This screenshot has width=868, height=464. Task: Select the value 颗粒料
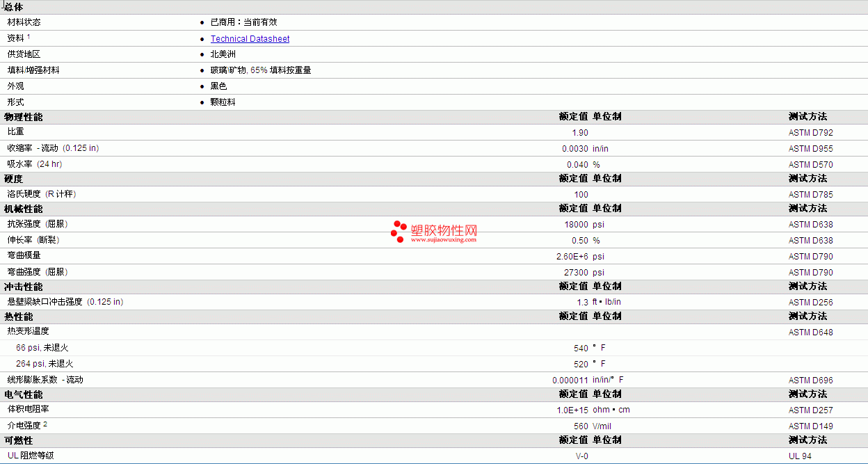[223, 102]
